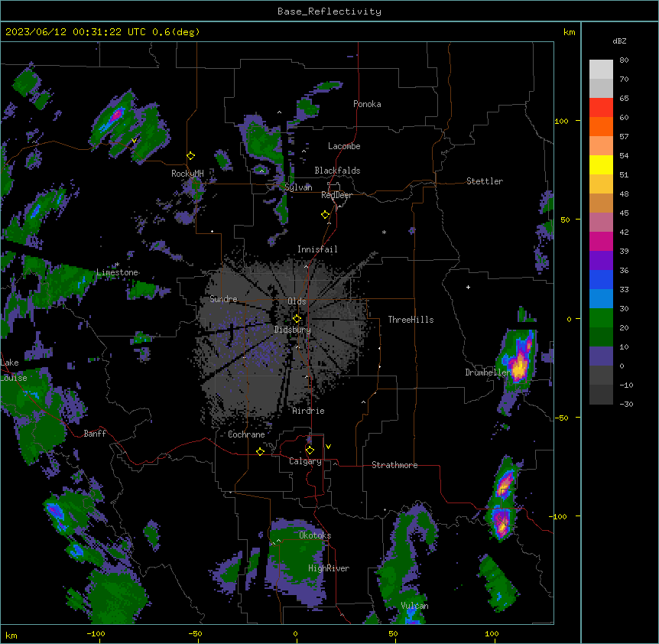
Task: Click the Okotoks city label
Action: 315,535
